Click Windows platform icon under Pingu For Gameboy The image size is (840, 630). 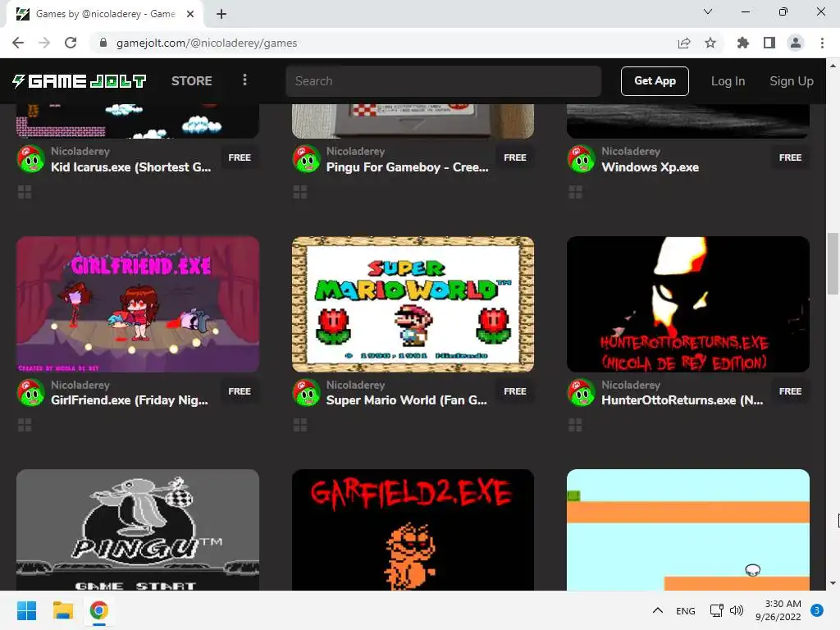(300, 192)
